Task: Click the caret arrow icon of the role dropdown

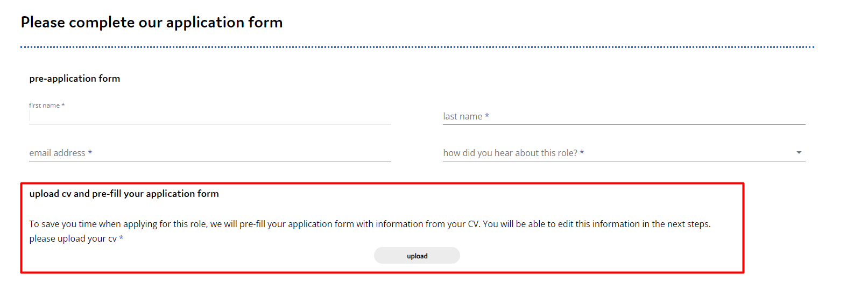Action: (x=799, y=153)
